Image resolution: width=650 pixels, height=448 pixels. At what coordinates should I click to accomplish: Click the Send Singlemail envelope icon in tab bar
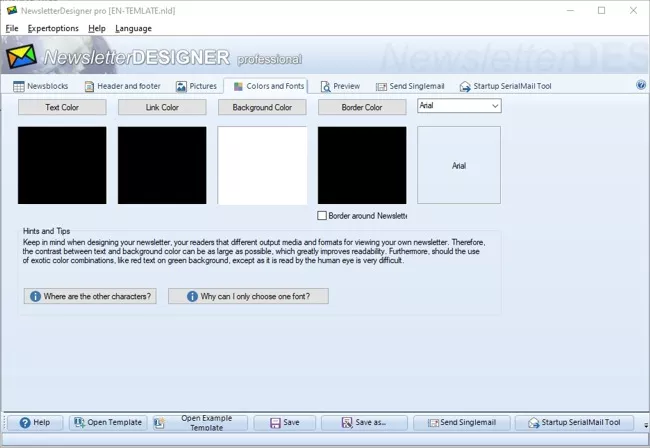(382, 87)
